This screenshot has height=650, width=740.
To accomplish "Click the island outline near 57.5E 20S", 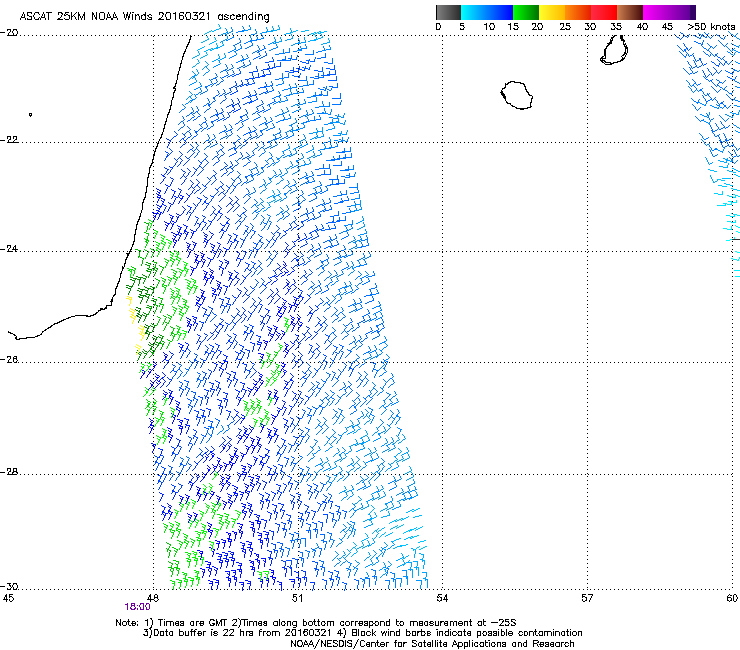I will click(614, 50).
